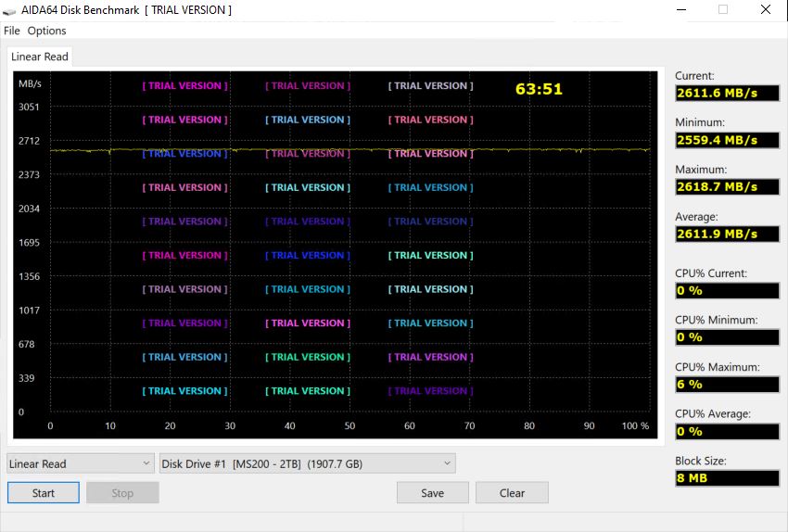Open the File menu
Screen dimensions: 788x532
11,31
